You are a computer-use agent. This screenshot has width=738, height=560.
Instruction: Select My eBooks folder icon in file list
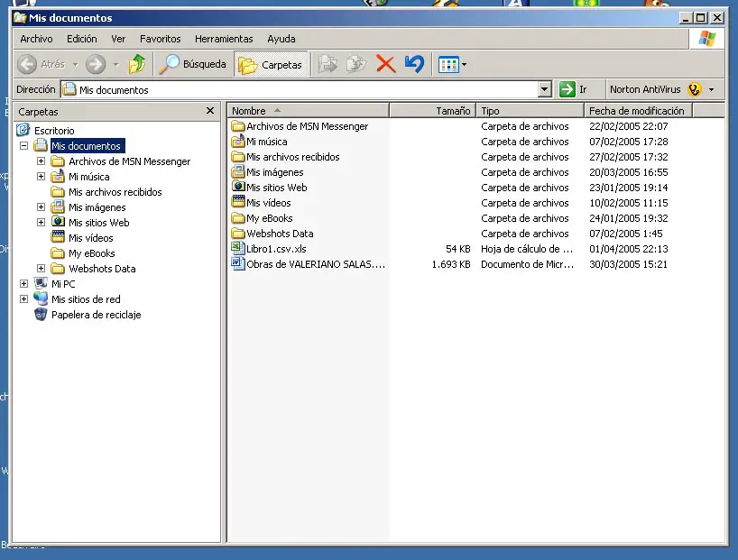pos(238,218)
